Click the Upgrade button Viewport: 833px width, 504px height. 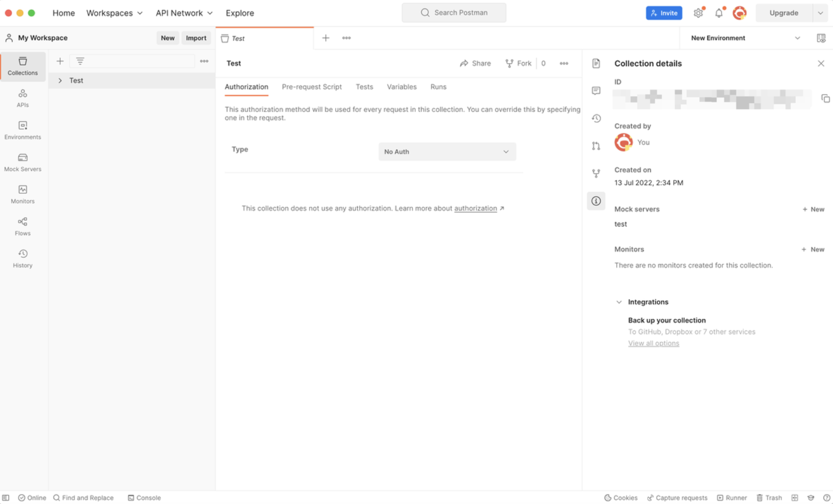tap(784, 13)
